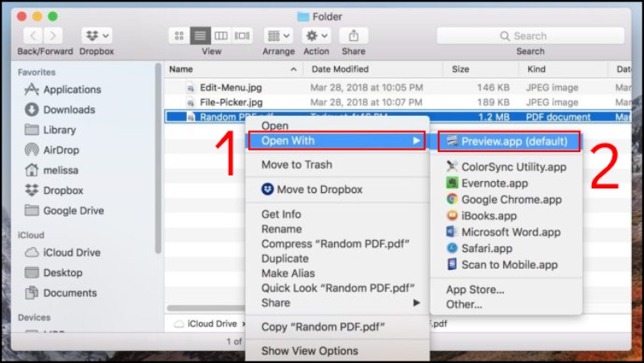Click the 146 KB size cell

(493, 88)
